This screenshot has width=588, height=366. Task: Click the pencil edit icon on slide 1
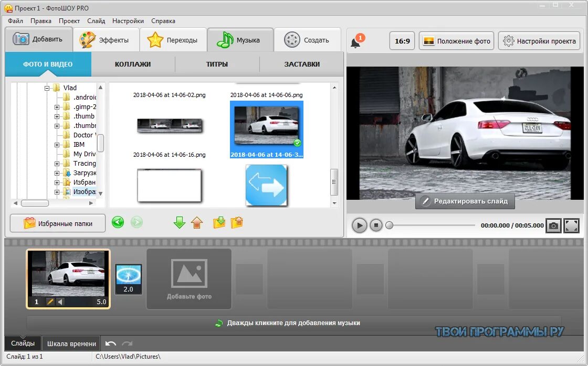(x=50, y=302)
